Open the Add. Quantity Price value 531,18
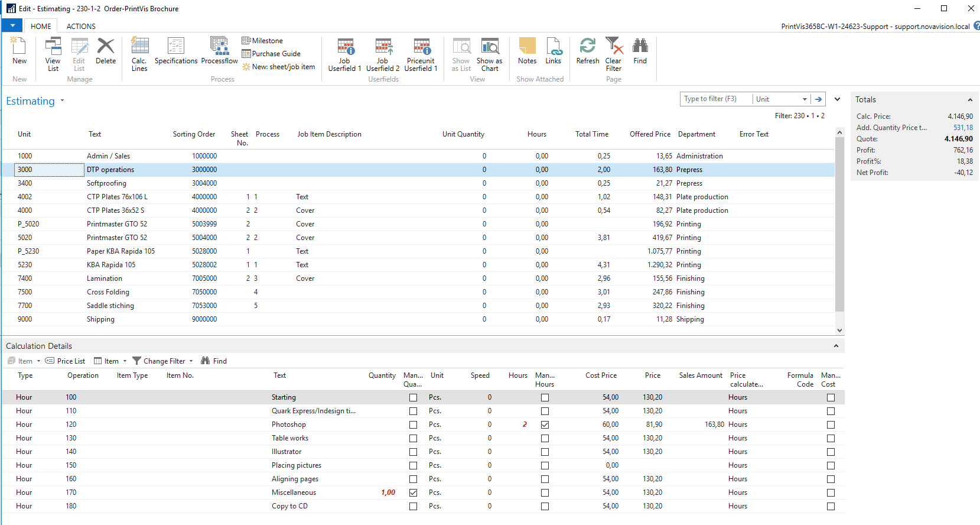 963,128
